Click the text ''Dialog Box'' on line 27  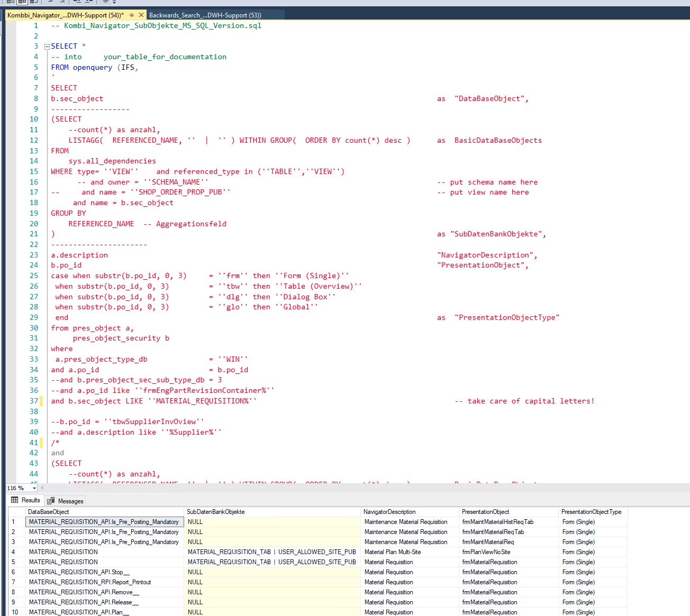click(x=305, y=297)
